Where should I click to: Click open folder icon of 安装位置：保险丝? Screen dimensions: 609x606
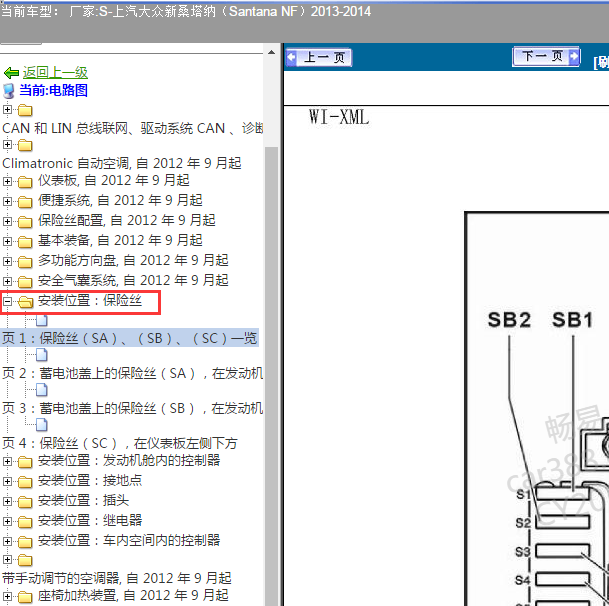25,302
